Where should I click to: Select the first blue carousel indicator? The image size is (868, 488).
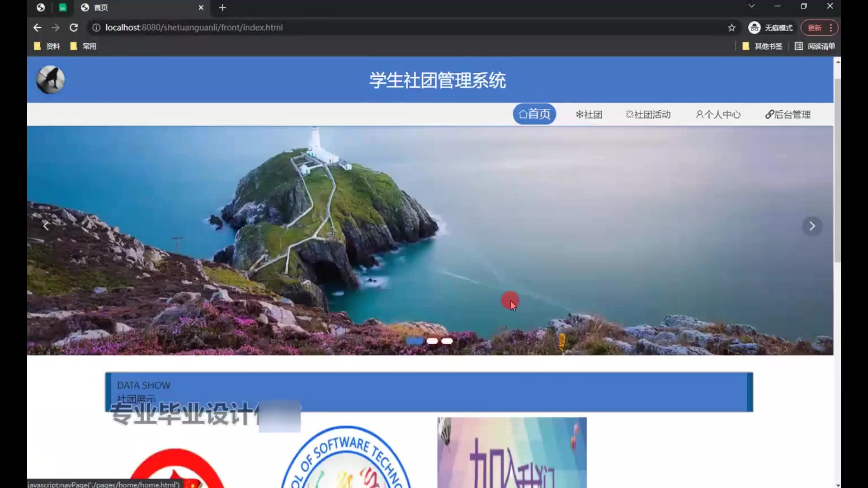pos(415,341)
